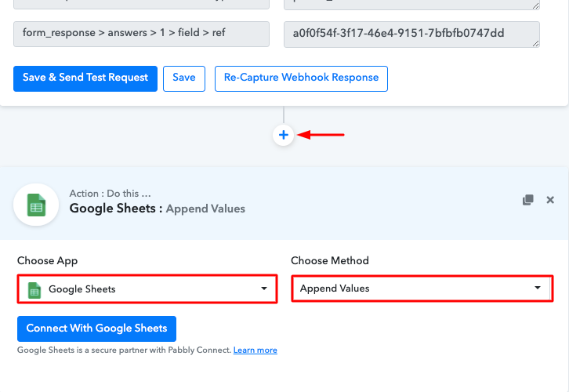Screen dimensions: 569x392
Task: Open the Append Values method dropdown
Action: pyautogui.click(x=422, y=289)
